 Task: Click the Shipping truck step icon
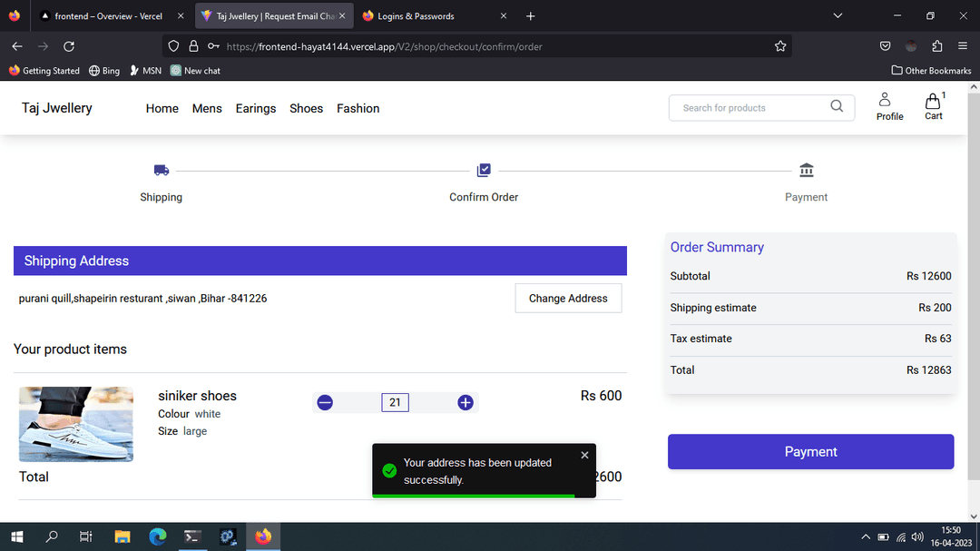tap(162, 170)
